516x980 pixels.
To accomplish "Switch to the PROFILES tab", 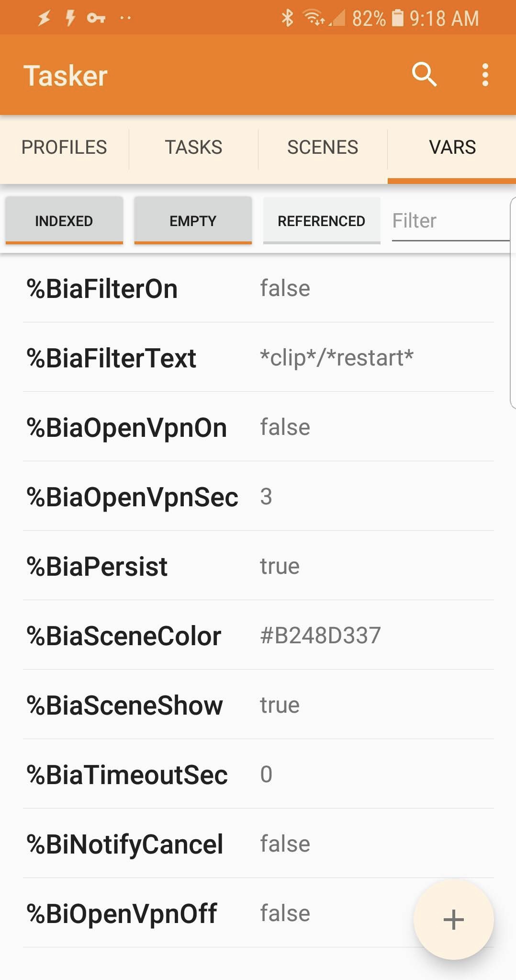I will point(64,148).
